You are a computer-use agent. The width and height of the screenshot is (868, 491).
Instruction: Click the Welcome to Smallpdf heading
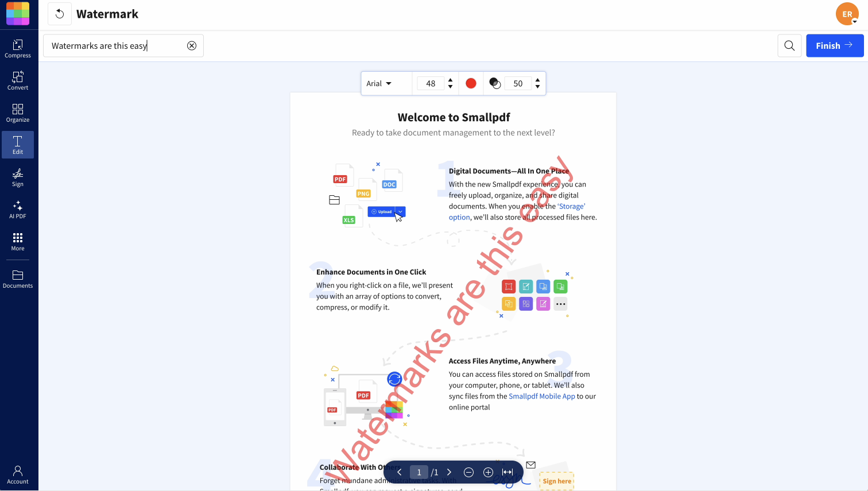tap(454, 117)
